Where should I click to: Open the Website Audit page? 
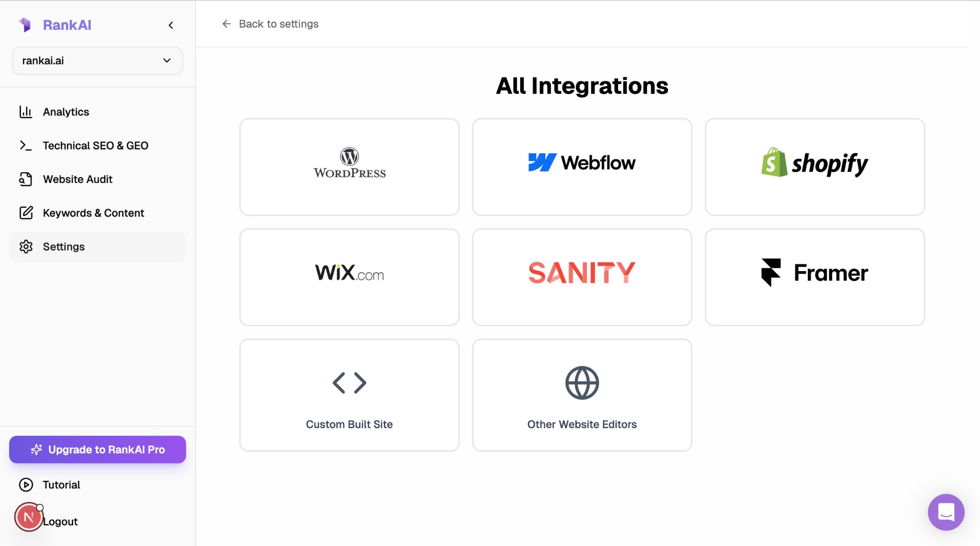pos(78,179)
